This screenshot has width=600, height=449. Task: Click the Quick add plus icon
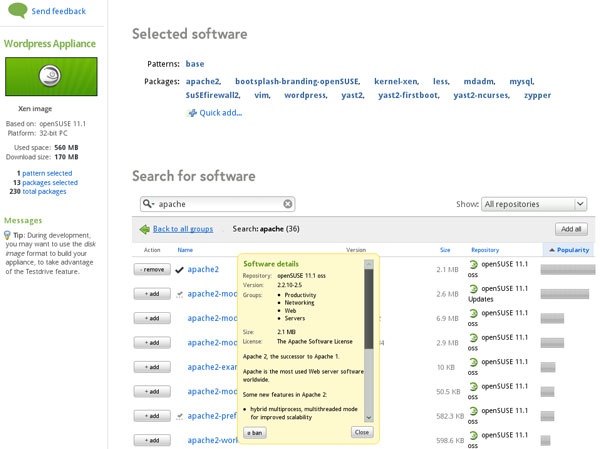coord(192,113)
